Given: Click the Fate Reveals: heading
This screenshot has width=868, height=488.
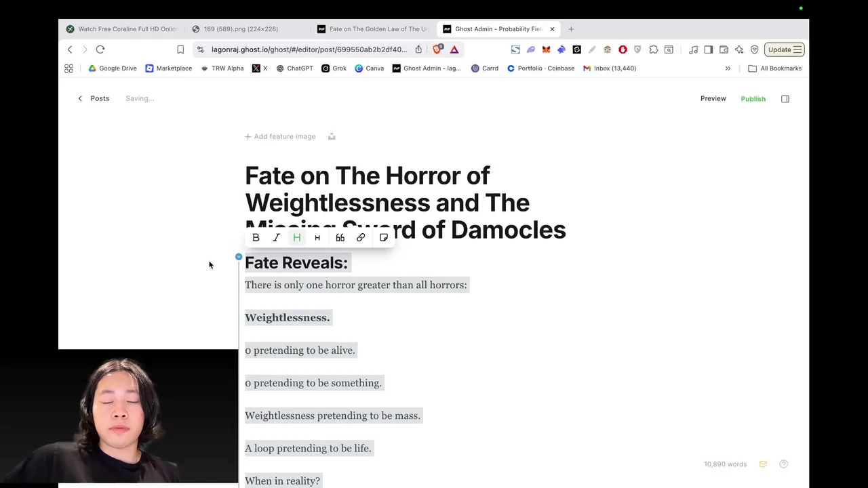Looking at the screenshot, I should coord(296,263).
